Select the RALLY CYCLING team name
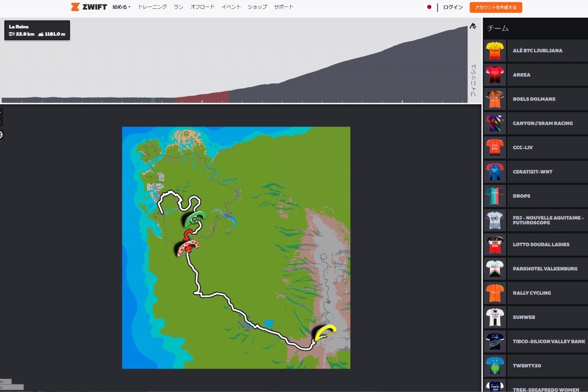Viewport: 588px width, 392px height. pos(532,293)
